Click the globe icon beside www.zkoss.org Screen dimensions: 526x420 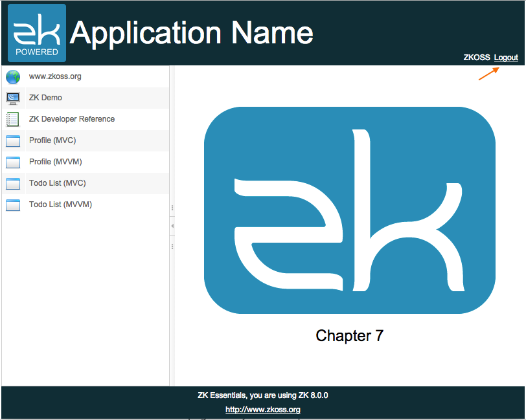coord(13,77)
